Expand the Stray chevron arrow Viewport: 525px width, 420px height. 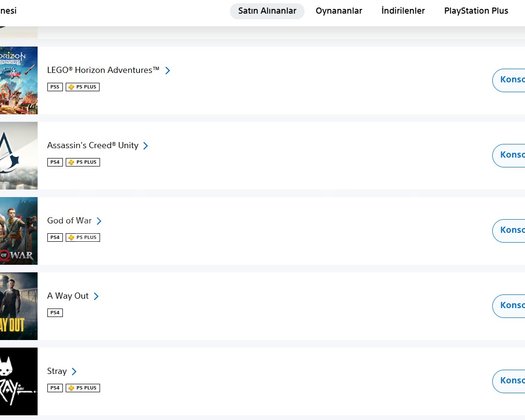[74, 371]
